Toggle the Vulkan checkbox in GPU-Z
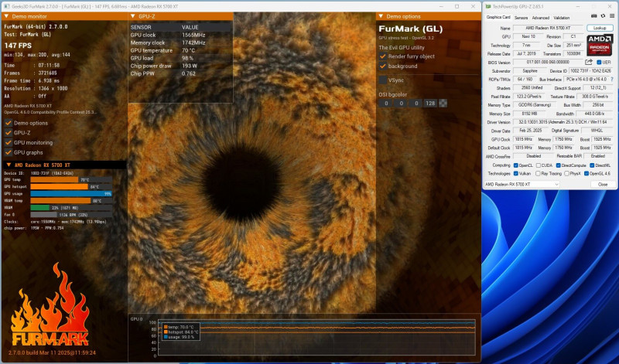 click(515, 174)
